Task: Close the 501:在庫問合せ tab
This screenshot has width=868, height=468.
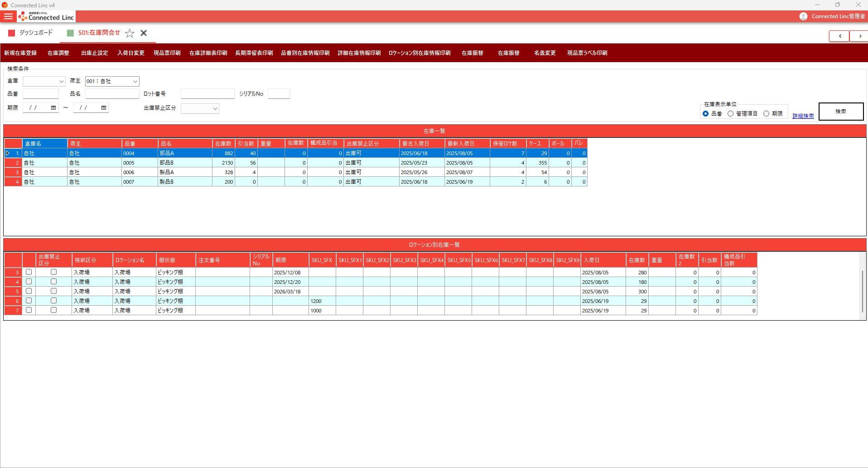Action: click(144, 33)
